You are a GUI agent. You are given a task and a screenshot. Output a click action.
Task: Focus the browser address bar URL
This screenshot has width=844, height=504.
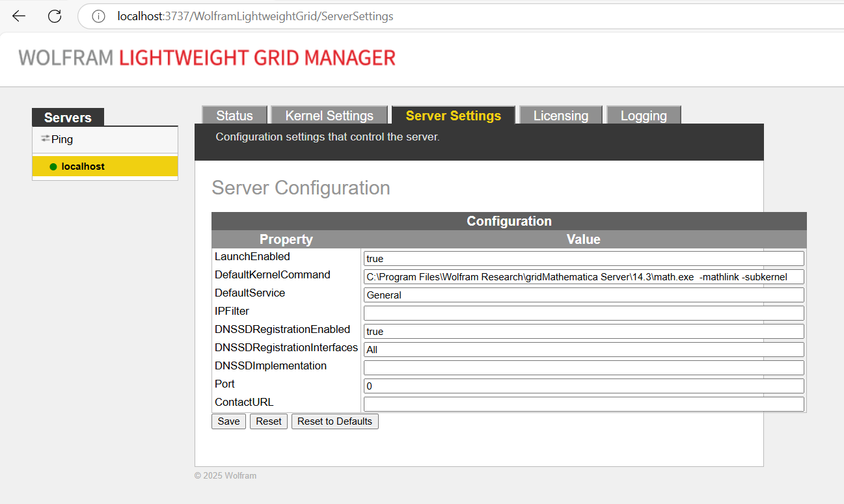(255, 16)
